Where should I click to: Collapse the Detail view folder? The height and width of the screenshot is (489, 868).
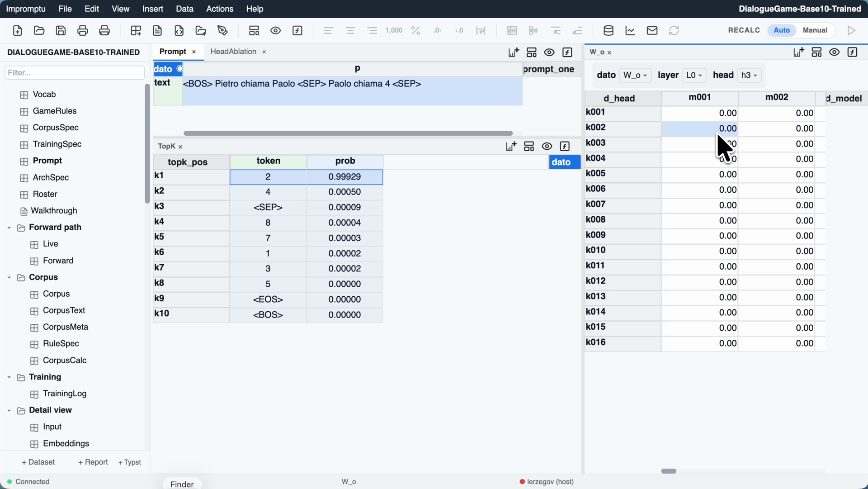[x=9, y=410]
